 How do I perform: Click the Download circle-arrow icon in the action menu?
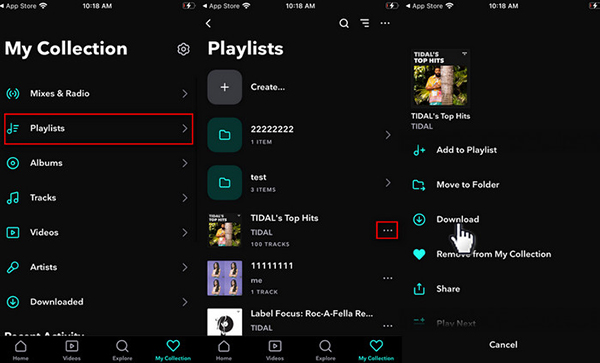pos(419,220)
